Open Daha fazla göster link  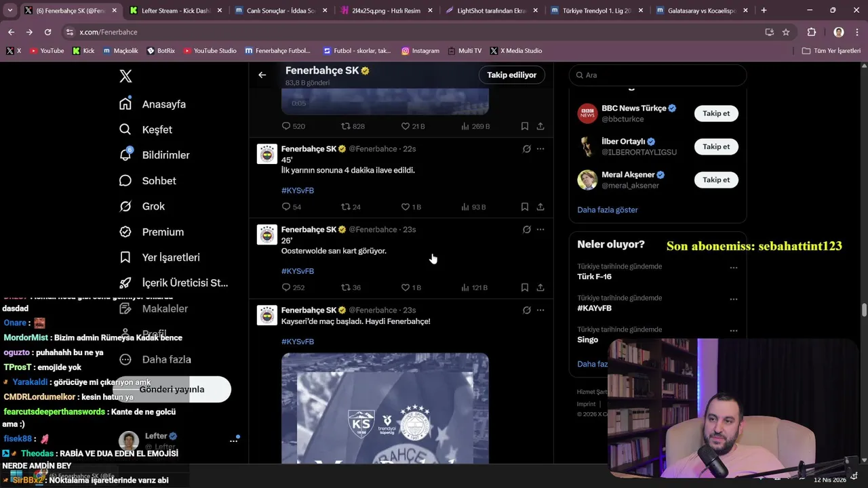pos(608,210)
